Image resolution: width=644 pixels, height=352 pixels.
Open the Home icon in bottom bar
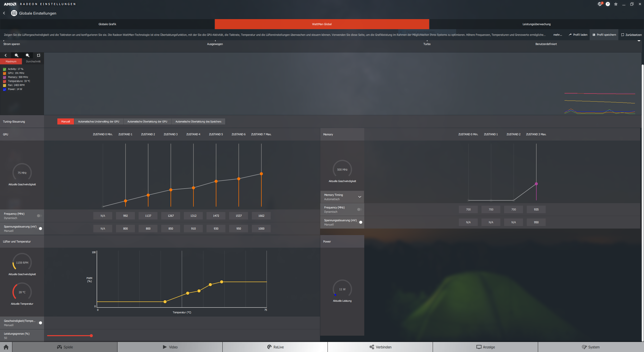click(x=6, y=347)
